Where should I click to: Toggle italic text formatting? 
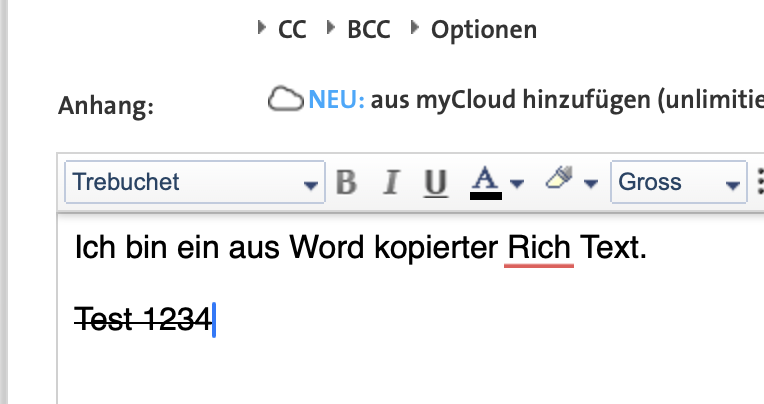(x=392, y=183)
